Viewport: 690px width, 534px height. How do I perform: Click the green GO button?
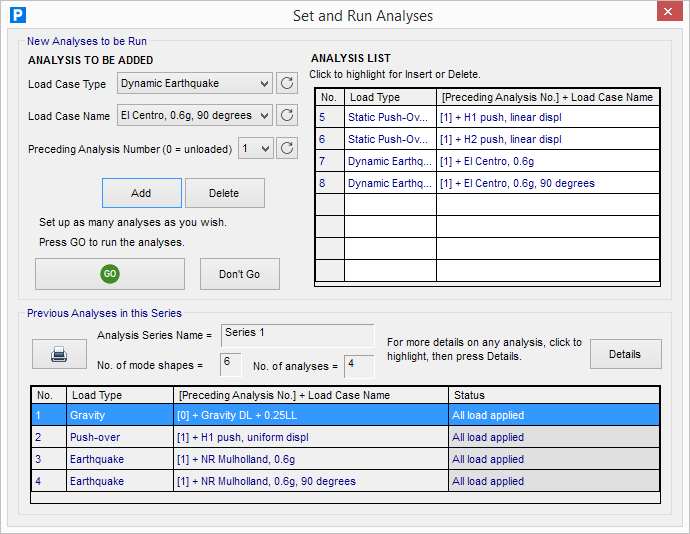(x=110, y=274)
